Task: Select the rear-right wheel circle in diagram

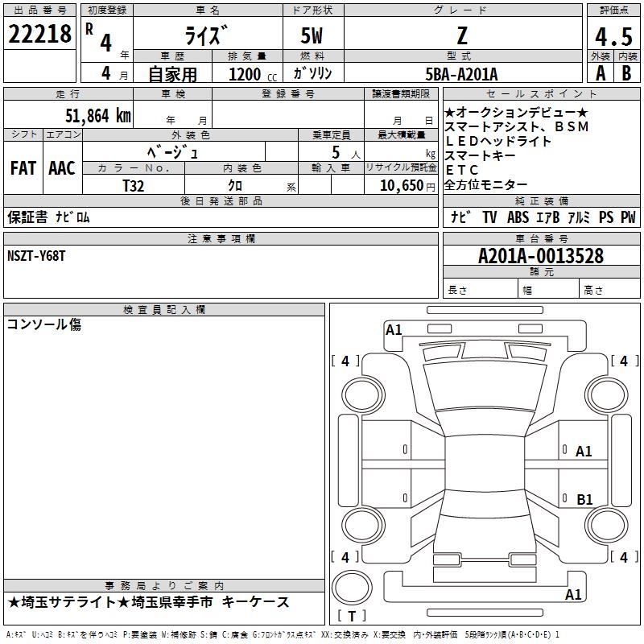Action: coord(607,525)
